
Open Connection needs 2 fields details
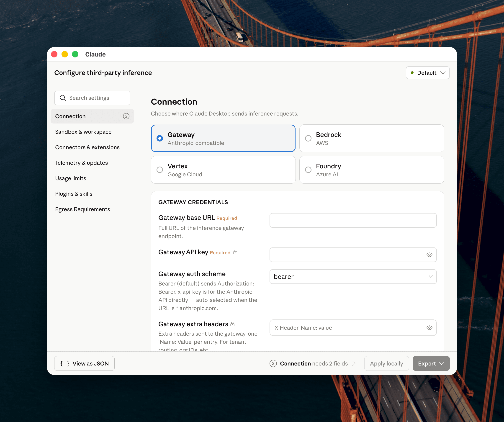(313, 363)
